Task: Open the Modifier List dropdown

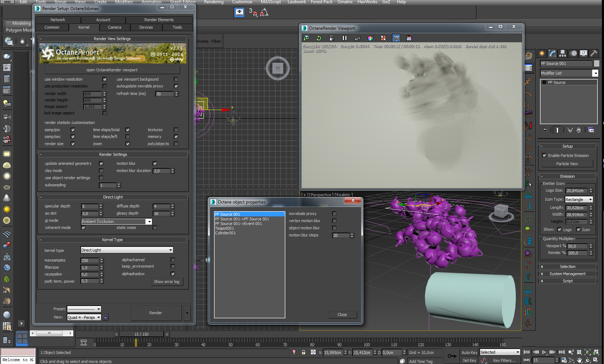Action: [569, 73]
